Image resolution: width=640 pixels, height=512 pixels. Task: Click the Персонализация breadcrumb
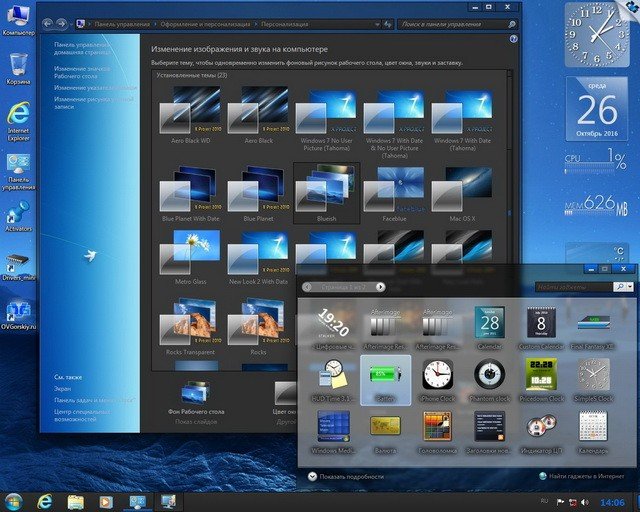tap(284, 24)
